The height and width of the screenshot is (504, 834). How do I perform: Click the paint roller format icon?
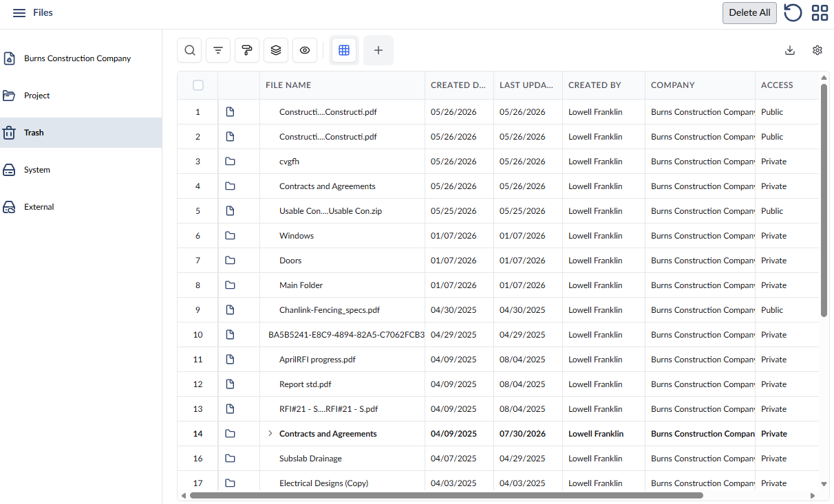tap(247, 50)
